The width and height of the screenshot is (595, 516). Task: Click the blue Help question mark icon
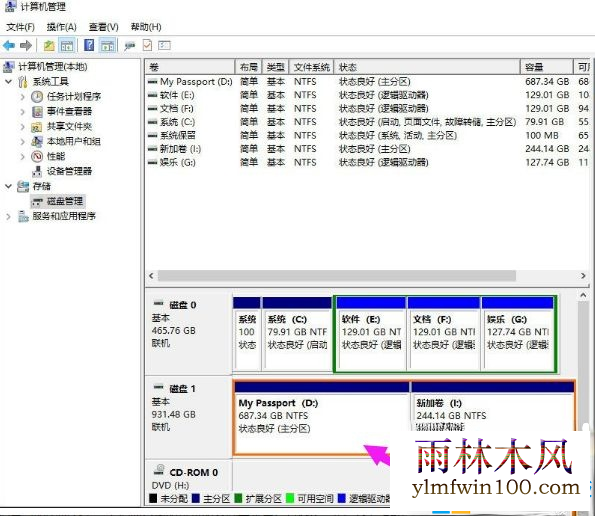tap(89, 46)
